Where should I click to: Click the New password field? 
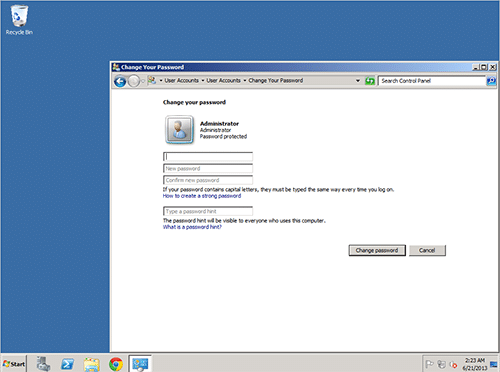[208, 168]
